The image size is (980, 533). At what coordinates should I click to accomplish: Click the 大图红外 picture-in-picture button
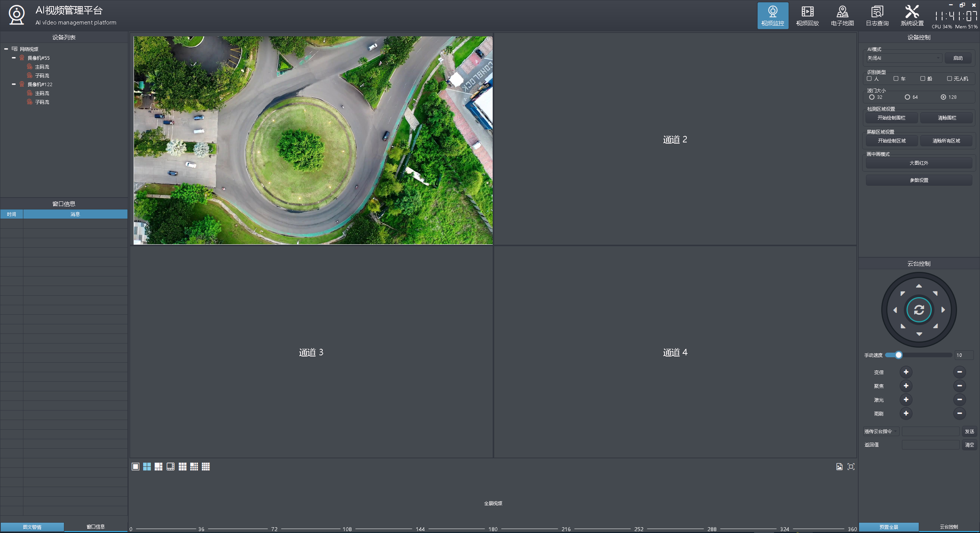(919, 163)
